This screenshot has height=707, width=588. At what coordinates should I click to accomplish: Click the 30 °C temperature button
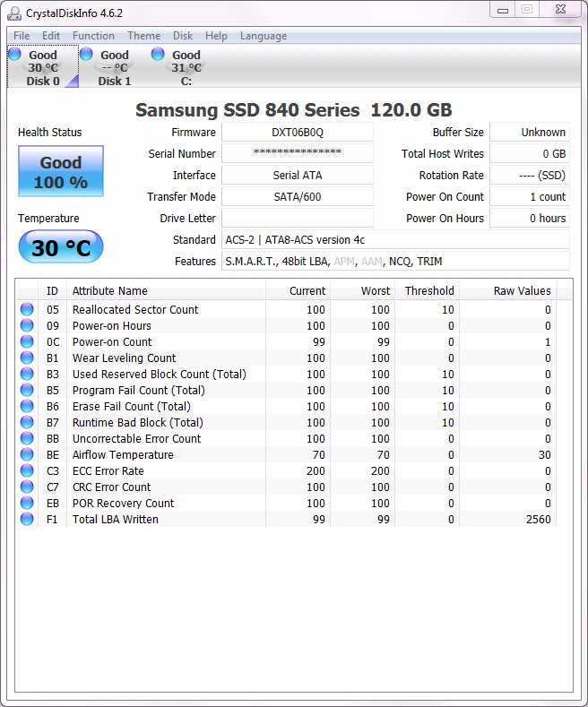[61, 247]
